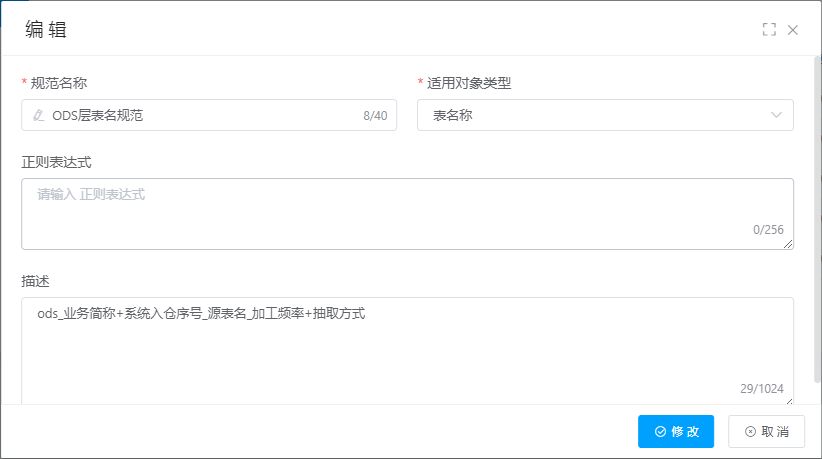Viewport: 822px width, 459px height.
Task: Cancel editing with the 取消 button
Action: point(767,432)
